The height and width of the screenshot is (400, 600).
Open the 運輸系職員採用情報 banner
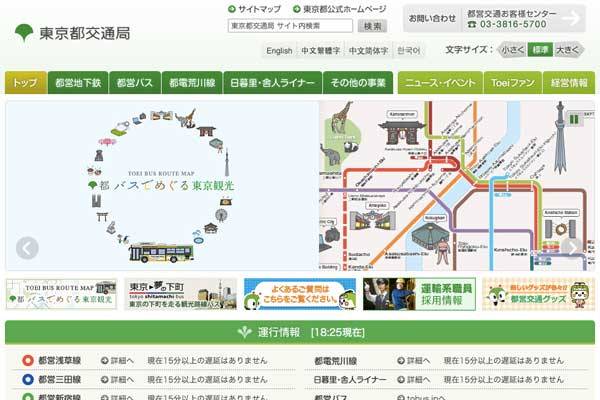[x=419, y=294]
